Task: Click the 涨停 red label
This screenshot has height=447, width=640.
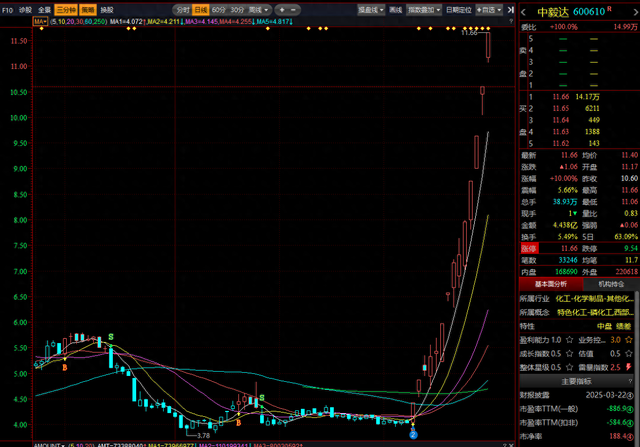Action: (529, 248)
